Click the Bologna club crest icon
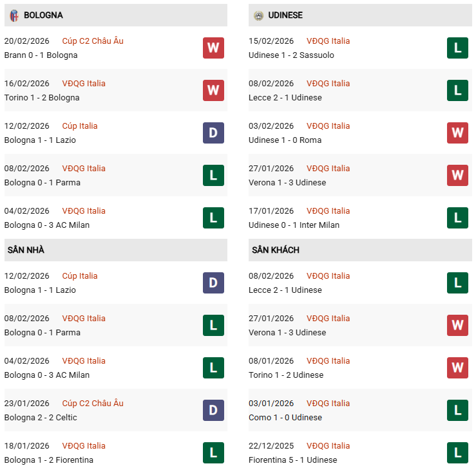This screenshot has height=475, width=476. [x=14, y=15]
